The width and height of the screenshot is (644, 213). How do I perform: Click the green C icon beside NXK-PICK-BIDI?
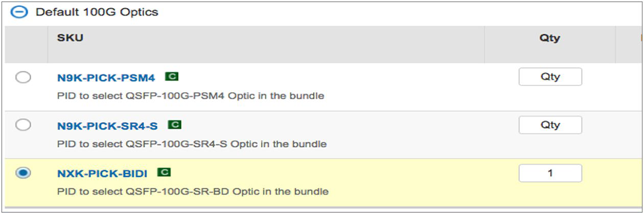pos(164,173)
